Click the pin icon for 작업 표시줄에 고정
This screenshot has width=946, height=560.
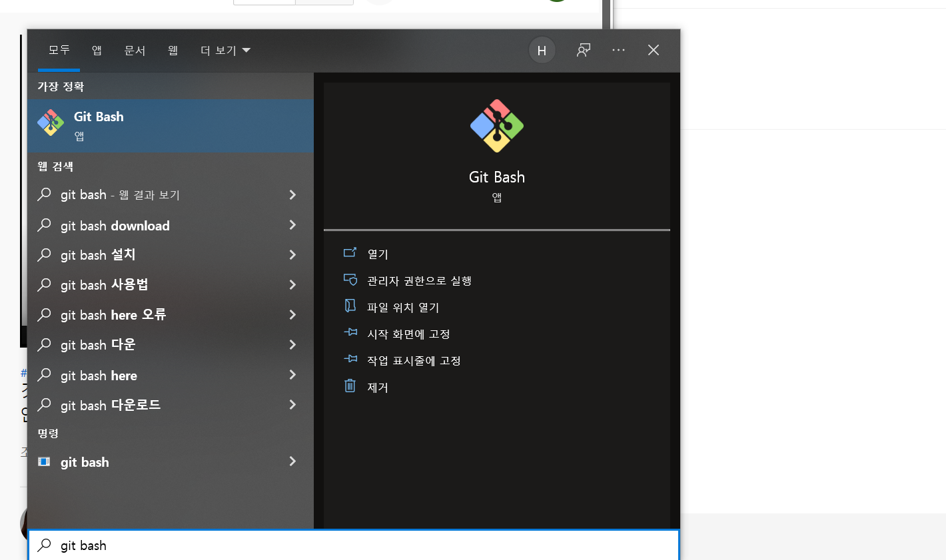[350, 358]
